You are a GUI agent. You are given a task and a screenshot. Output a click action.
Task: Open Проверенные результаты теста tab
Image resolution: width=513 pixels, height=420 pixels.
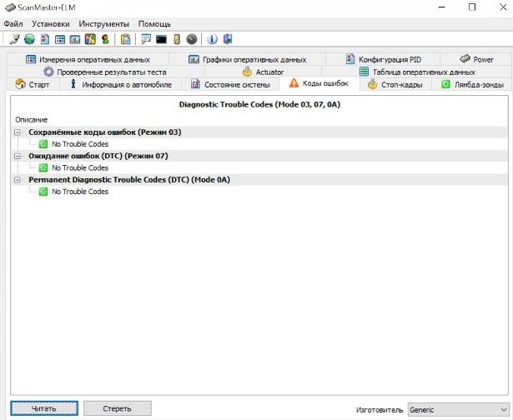[x=105, y=72]
